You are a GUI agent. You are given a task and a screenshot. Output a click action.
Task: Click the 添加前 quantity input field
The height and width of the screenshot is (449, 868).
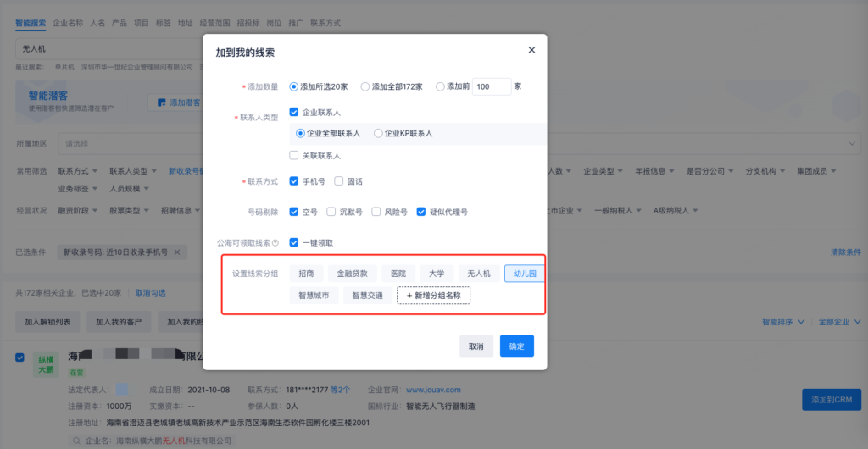point(491,86)
